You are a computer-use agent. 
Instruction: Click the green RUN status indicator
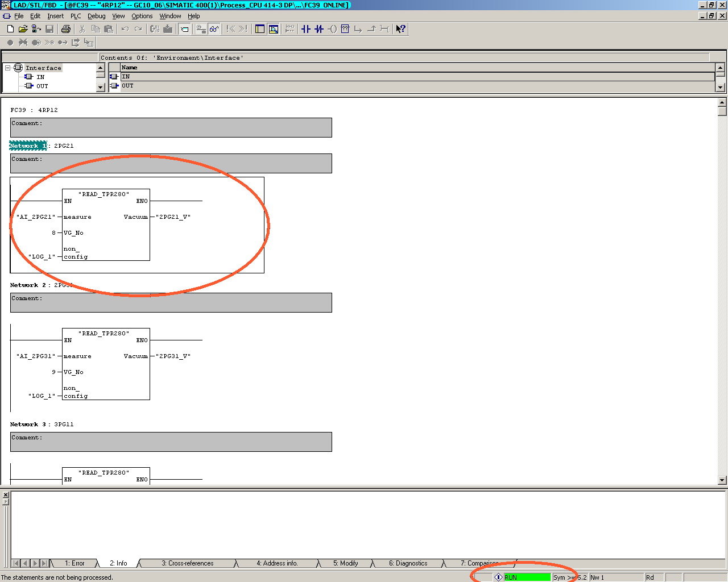tap(527, 577)
